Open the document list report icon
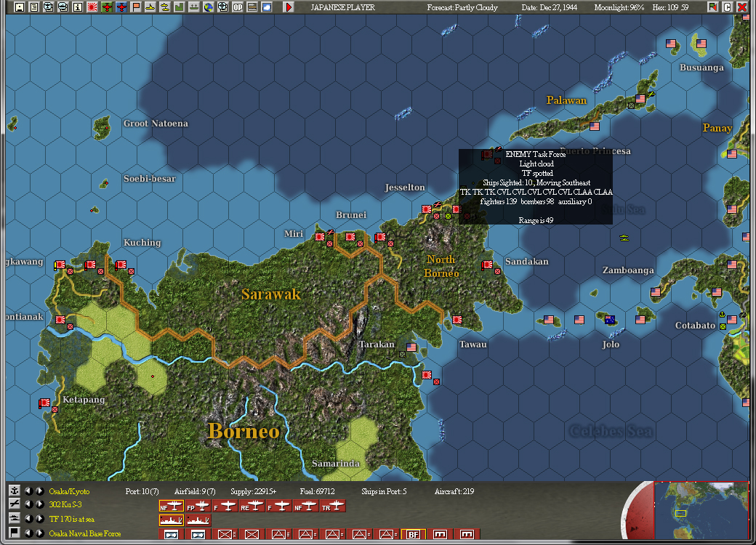Viewport: 756px width, 545px height. click(x=33, y=7)
